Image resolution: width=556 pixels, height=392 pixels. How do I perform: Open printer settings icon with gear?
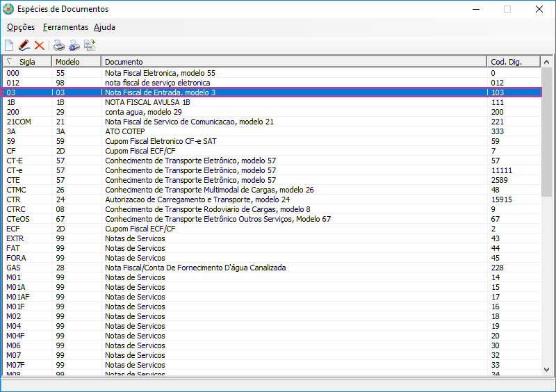[x=74, y=46]
